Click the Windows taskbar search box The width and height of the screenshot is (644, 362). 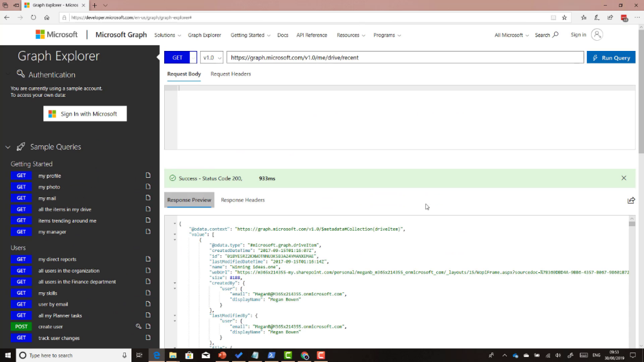pos(74,356)
